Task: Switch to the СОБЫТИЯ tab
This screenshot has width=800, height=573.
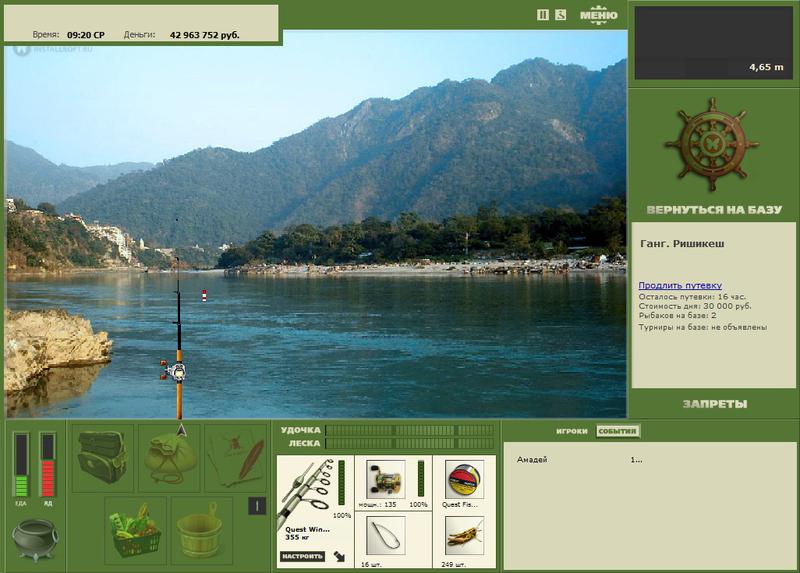Action: [x=617, y=431]
